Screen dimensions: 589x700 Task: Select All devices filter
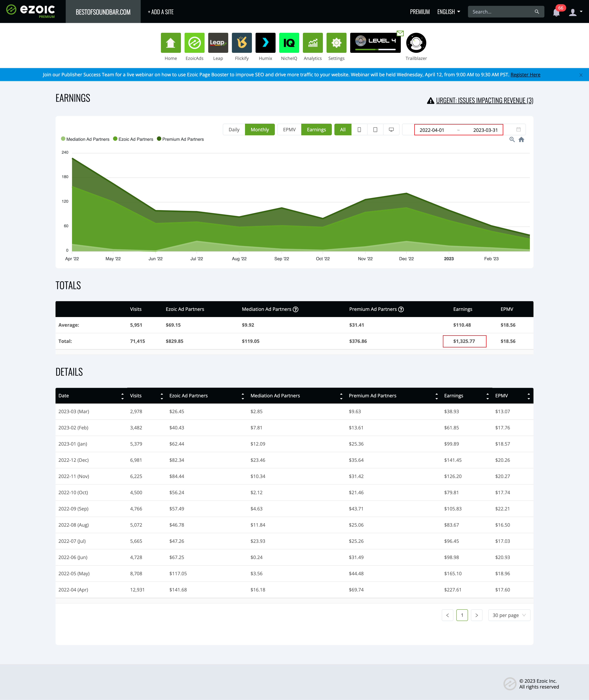pos(343,130)
